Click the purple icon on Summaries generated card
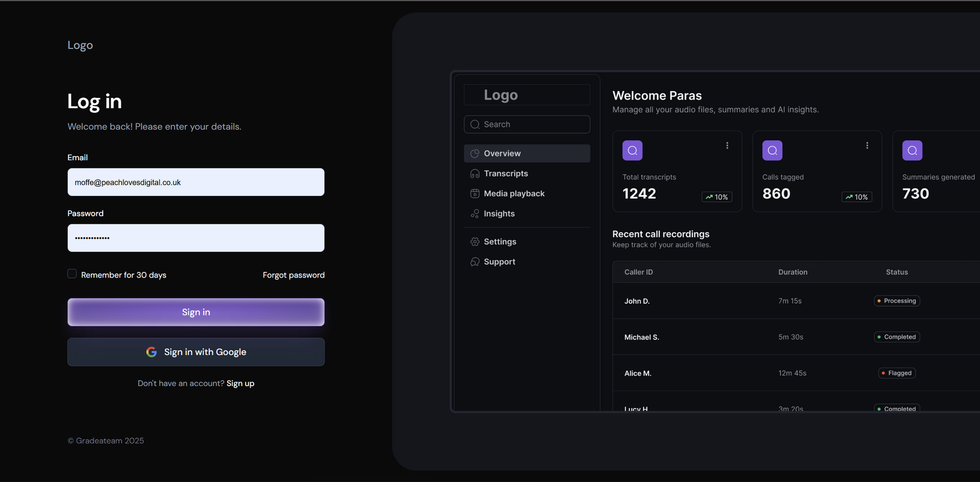The image size is (980, 482). pos(913,150)
